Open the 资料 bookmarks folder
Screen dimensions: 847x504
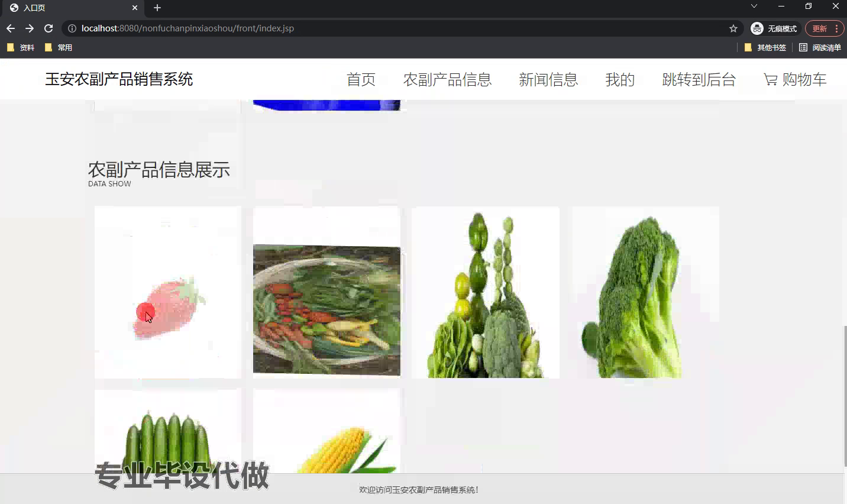[21, 47]
